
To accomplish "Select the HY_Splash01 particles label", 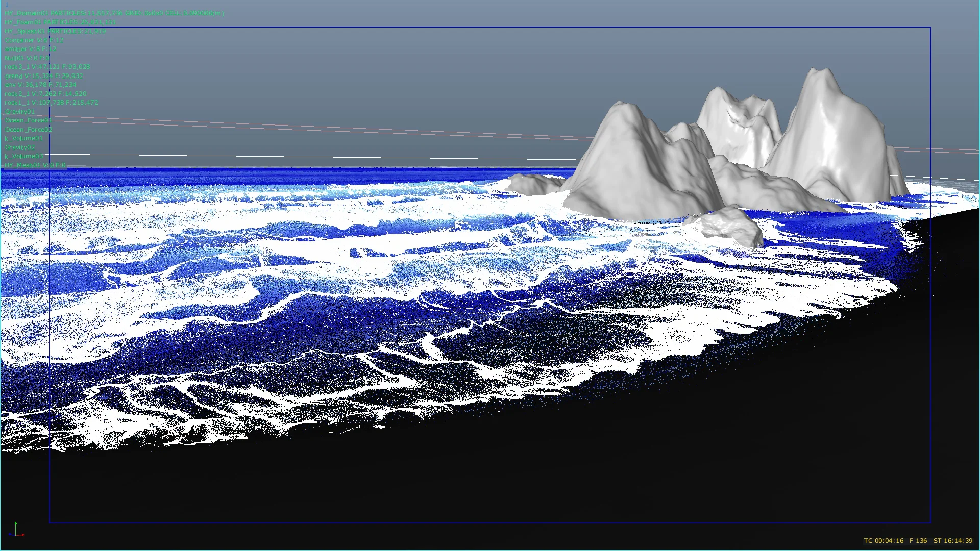I will [55, 31].
